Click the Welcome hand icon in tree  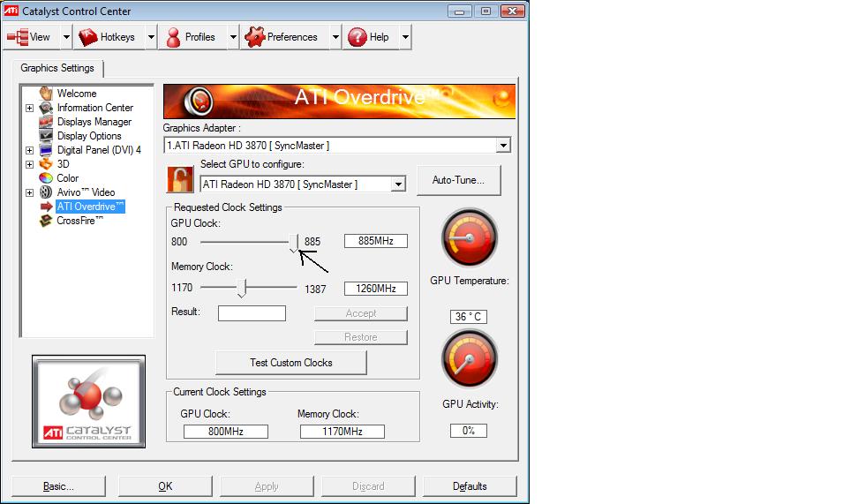(x=46, y=94)
